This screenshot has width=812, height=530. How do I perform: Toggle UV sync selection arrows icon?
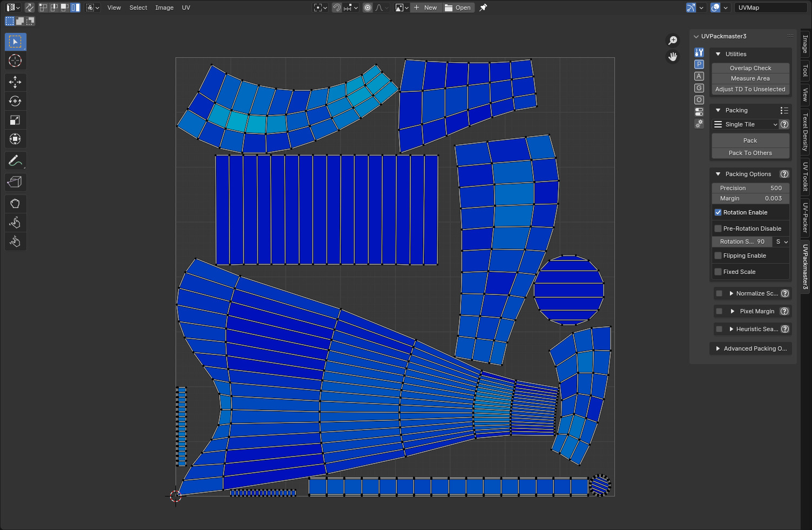(x=29, y=8)
